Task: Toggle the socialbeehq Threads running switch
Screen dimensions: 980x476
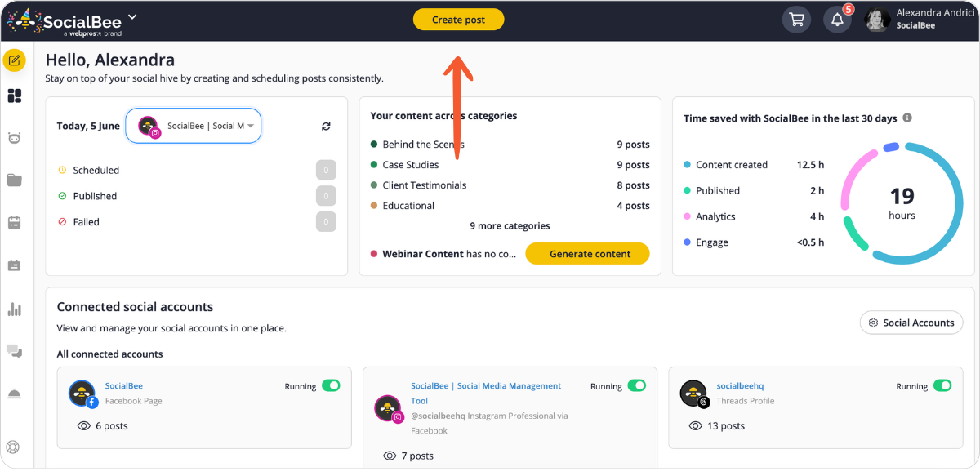Action: click(942, 385)
